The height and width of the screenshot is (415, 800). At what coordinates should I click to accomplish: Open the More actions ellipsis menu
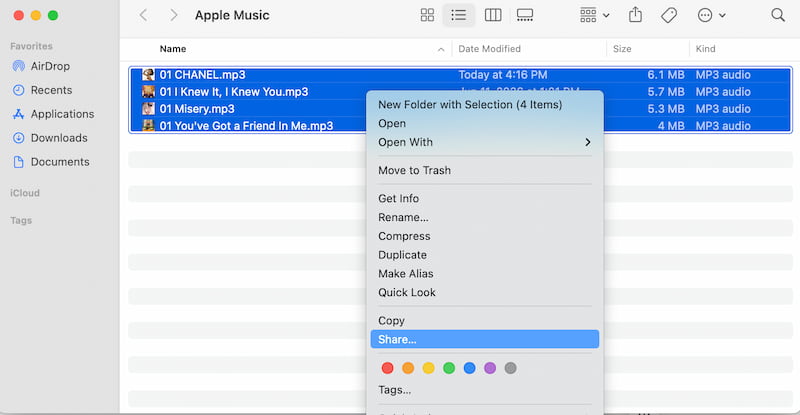coord(711,15)
